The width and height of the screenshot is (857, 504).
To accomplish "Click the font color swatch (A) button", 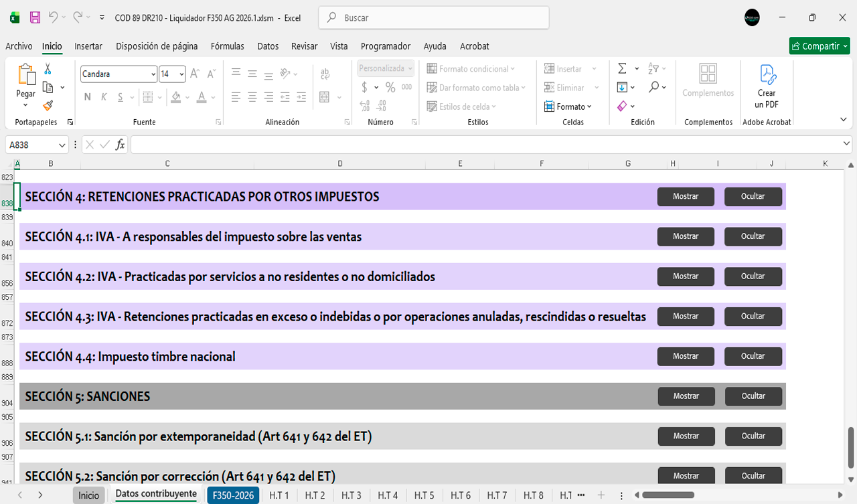I will coord(202,97).
